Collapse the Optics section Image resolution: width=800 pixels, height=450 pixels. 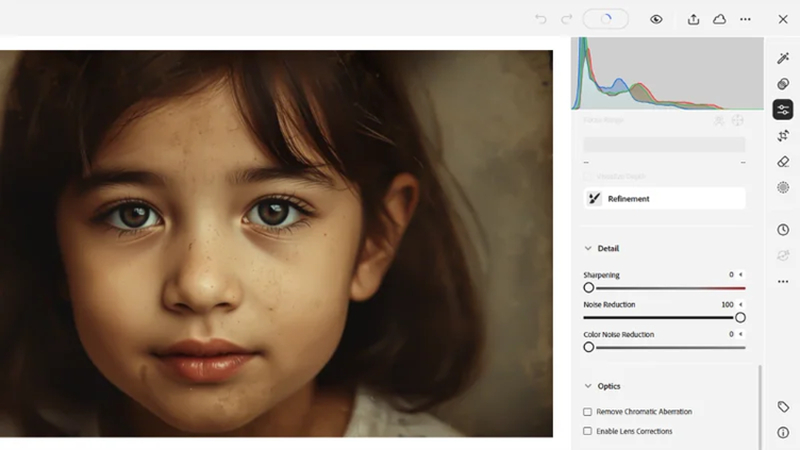(588, 386)
